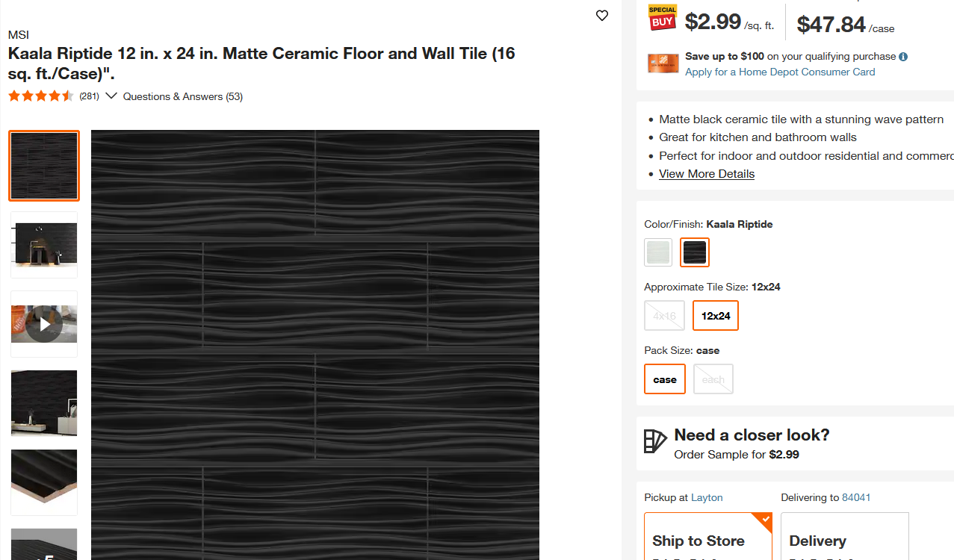The image size is (954, 560).
Task: Change delivery location 84041
Action: coord(856,497)
